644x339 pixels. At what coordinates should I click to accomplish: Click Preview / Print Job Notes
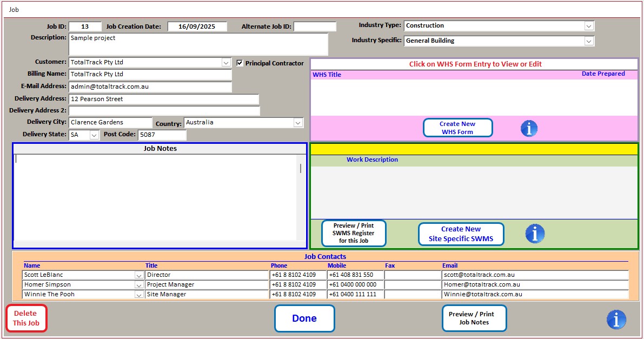tap(474, 318)
